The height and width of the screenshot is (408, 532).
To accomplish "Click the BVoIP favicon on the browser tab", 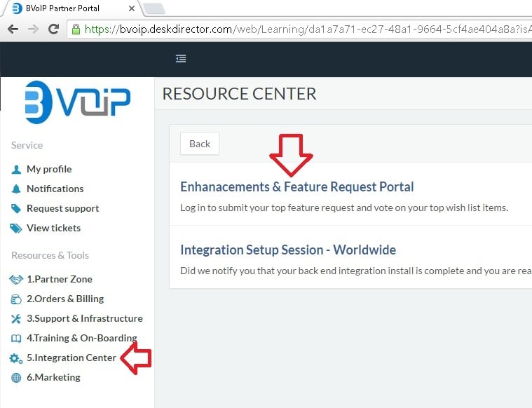I will [17, 8].
